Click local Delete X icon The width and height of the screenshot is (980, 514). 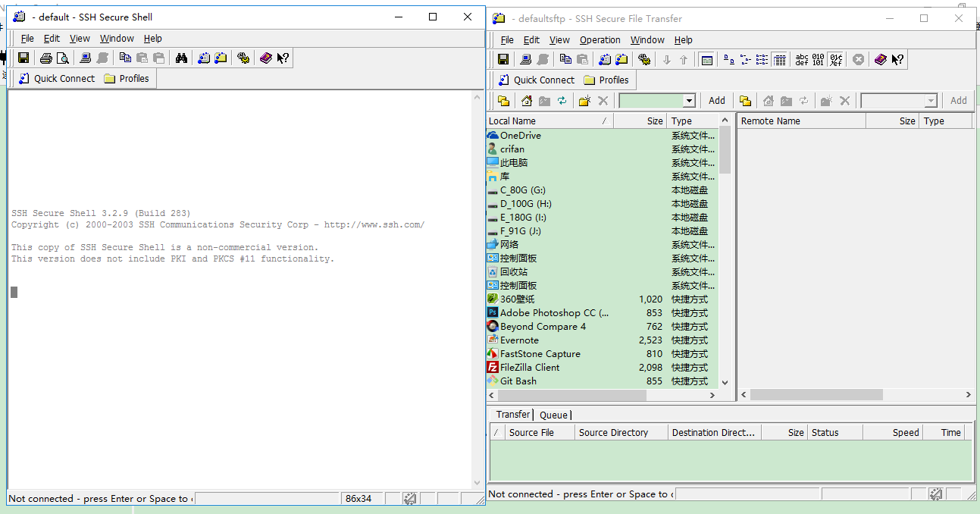coord(603,100)
